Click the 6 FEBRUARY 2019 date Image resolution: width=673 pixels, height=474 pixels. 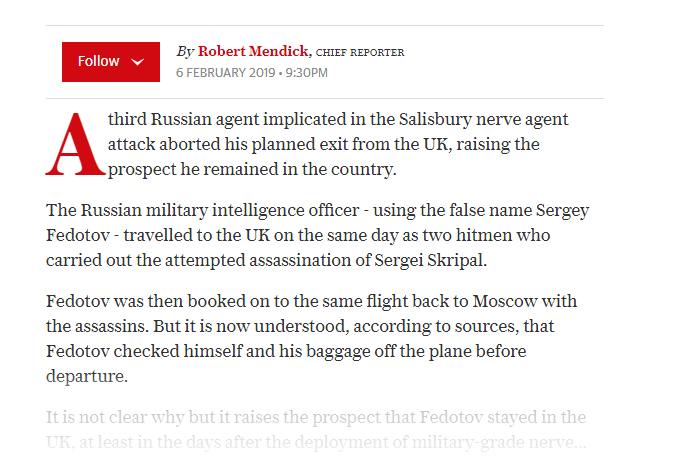pos(225,73)
